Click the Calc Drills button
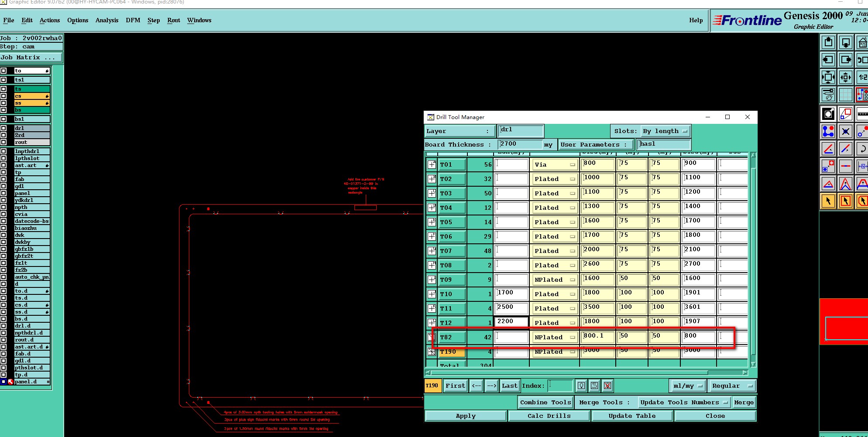868x437 pixels. pos(549,416)
